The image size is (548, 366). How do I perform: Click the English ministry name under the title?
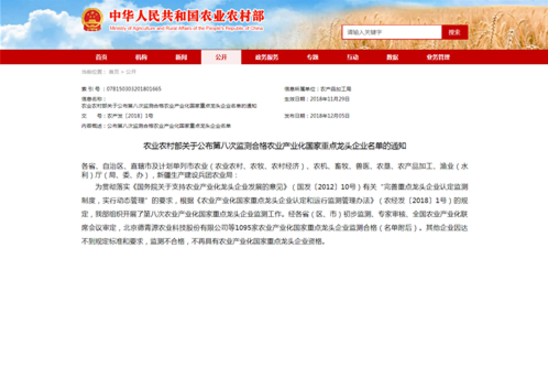point(186,28)
